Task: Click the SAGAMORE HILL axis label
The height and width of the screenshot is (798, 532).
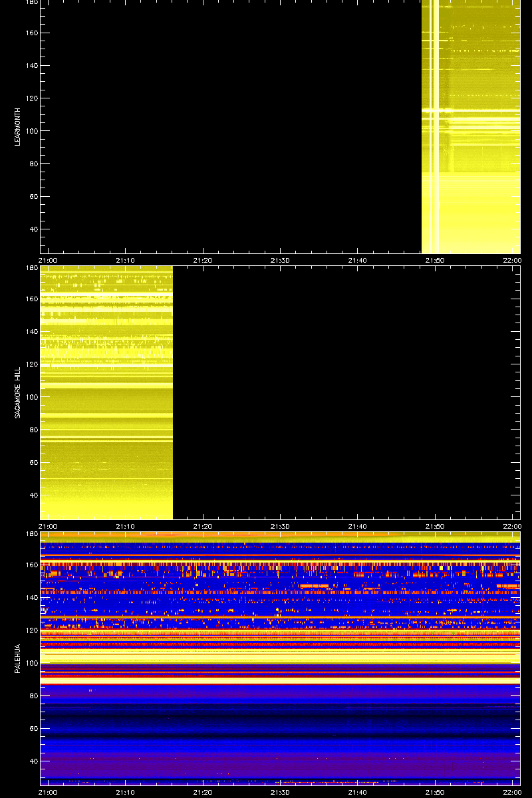Action: click(18, 392)
